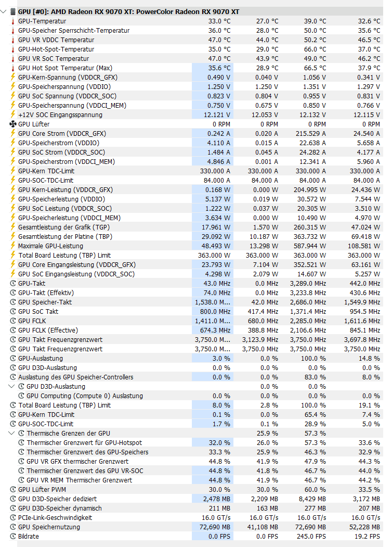Click clock icon of GPU Computing (Compute 0) Auslastung
Image resolution: width=392 pixels, height=547 pixels.
(x=21, y=396)
